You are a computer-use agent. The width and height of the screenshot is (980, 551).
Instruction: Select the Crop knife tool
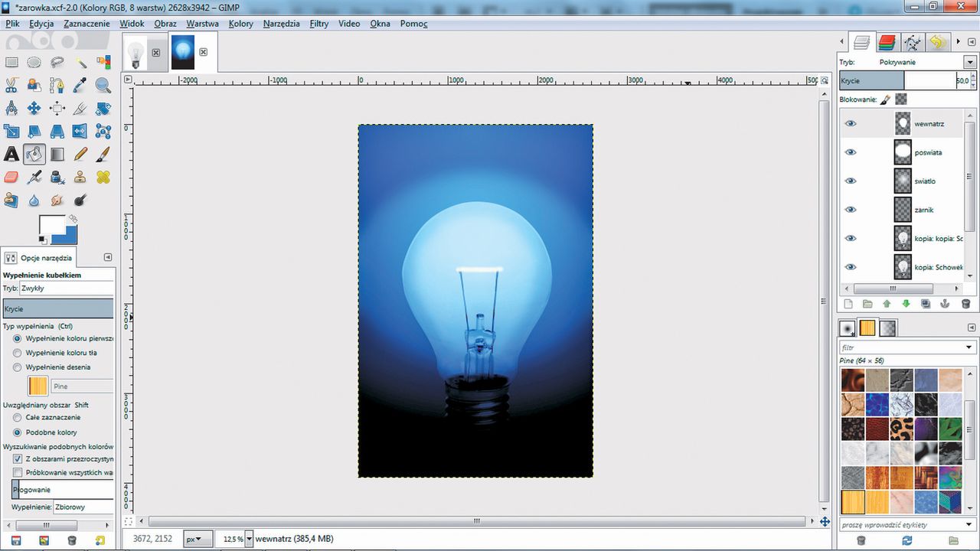point(80,109)
